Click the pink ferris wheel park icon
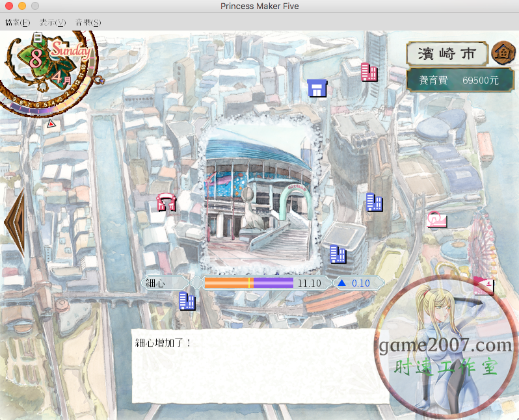The image size is (519, 420). click(x=436, y=220)
